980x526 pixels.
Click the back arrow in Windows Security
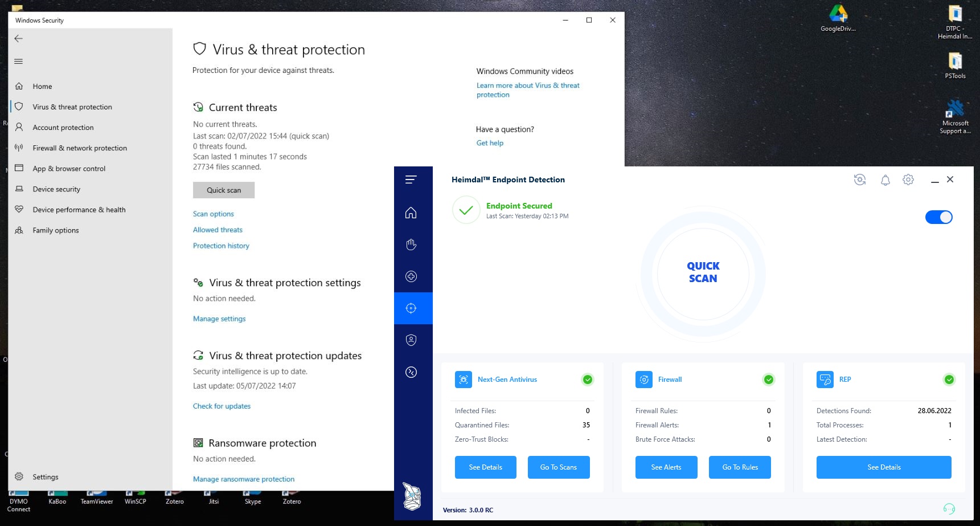pyautogui.click(x=19, y=39)
